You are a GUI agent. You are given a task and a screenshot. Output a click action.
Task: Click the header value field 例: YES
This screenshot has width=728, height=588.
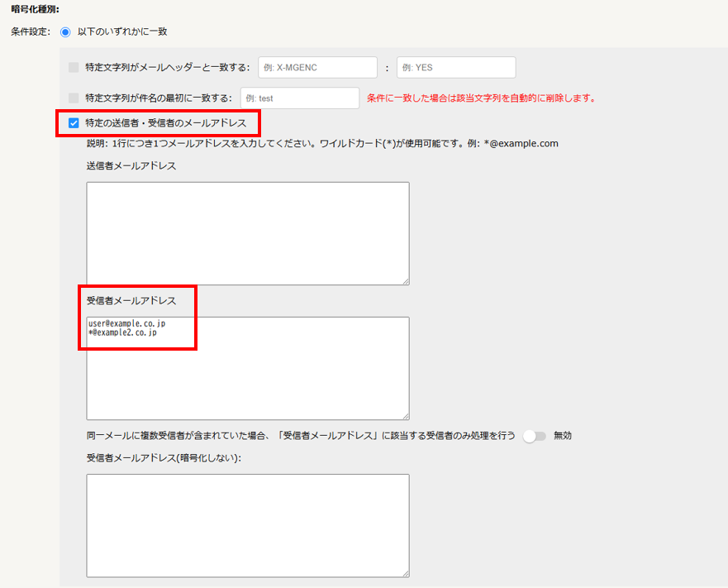(x=456, y=67)
